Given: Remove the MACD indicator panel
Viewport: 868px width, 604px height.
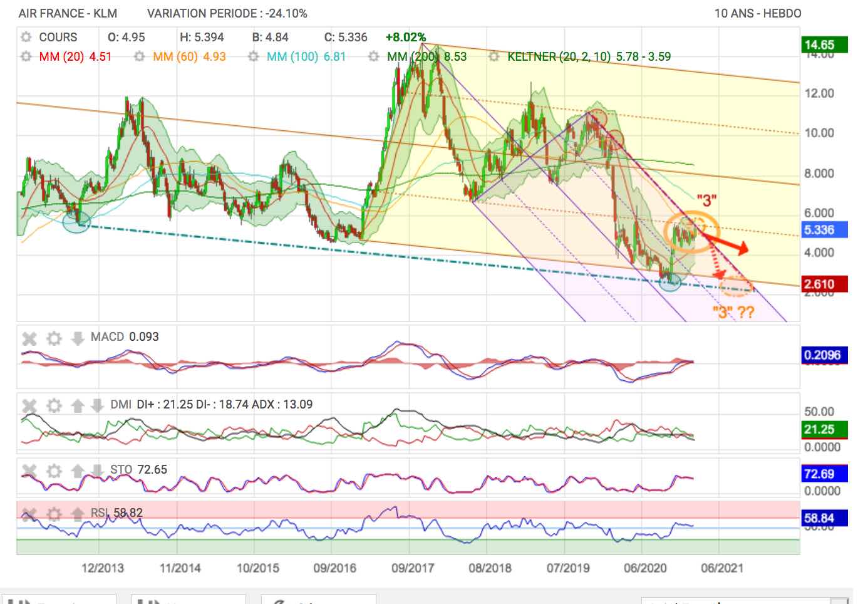Looking at the screenshot, I should [x=29, y=339].
